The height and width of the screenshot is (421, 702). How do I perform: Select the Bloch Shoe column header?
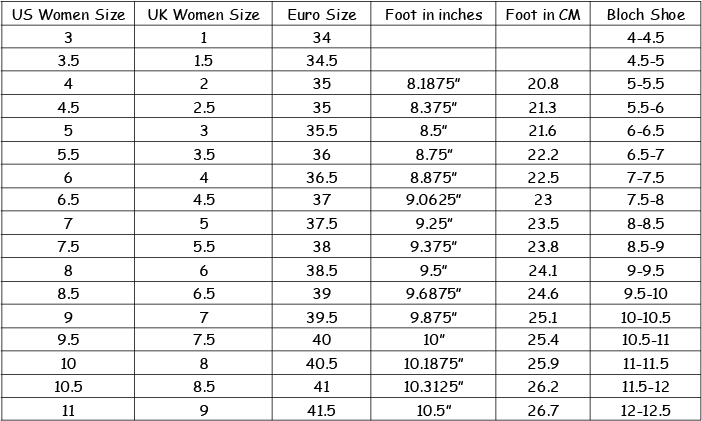tap(645, 14)
